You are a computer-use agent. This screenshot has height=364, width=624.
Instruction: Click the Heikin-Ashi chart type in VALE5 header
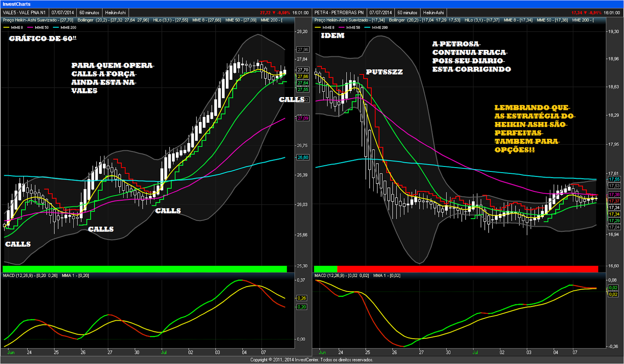coord(115,12)
